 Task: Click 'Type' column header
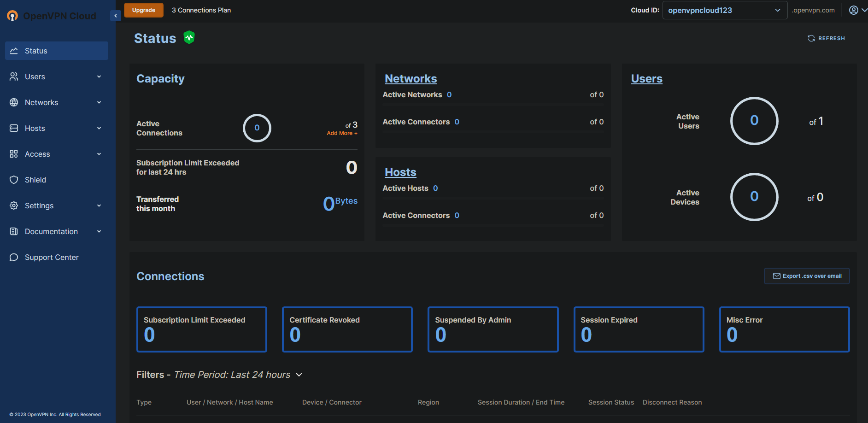[x=144, y=402]
